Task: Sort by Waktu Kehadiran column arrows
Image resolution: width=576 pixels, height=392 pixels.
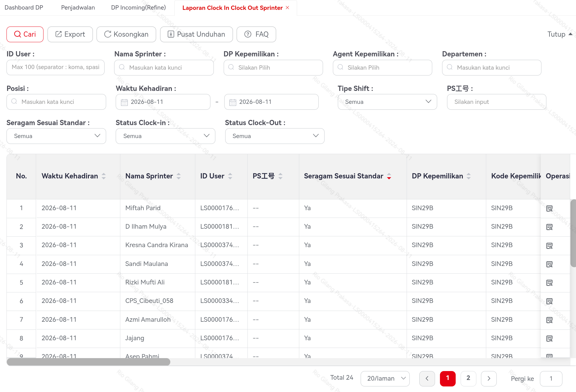Action: pyautogui.click(x=104, y=176)
